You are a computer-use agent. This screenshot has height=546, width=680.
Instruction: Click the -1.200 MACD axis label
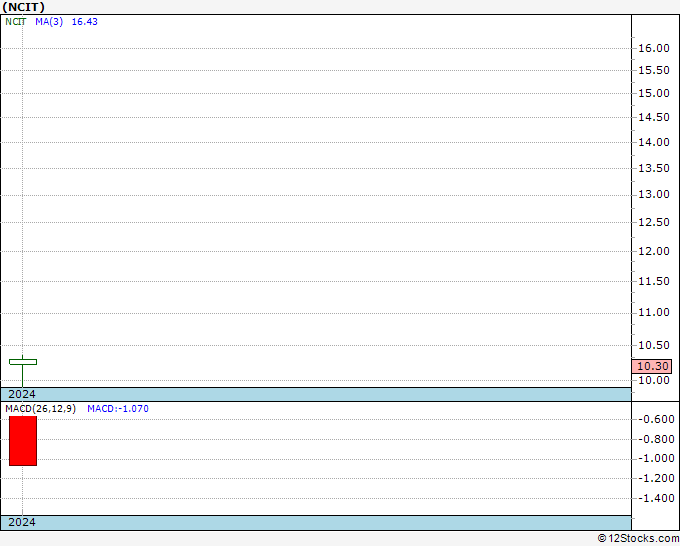(656, 478)
